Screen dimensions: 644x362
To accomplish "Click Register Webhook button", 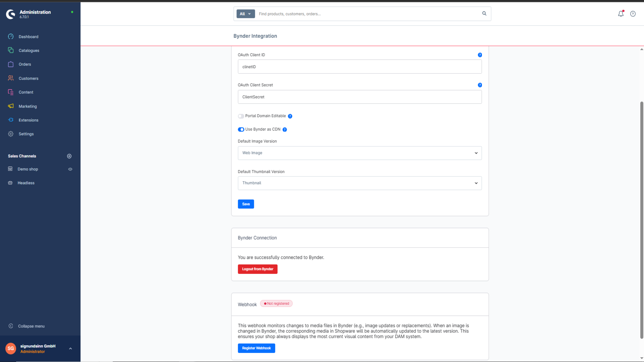I will [256, 348].
